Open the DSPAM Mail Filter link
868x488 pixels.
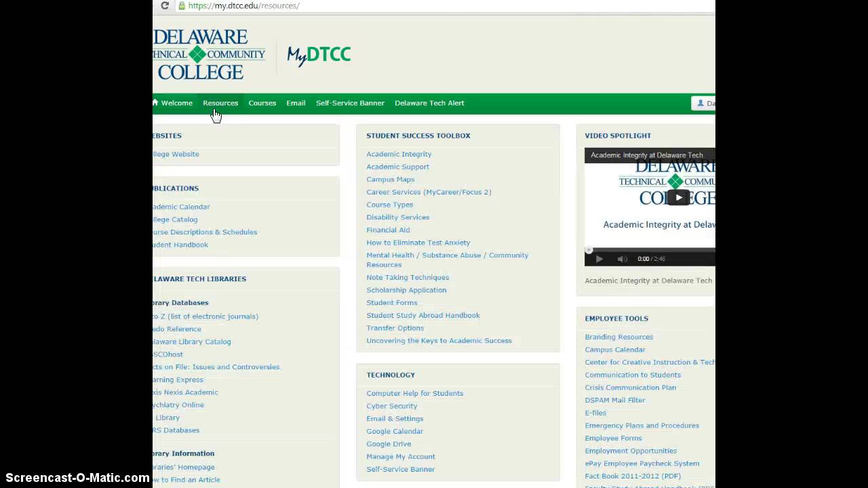tap(615, 400)
